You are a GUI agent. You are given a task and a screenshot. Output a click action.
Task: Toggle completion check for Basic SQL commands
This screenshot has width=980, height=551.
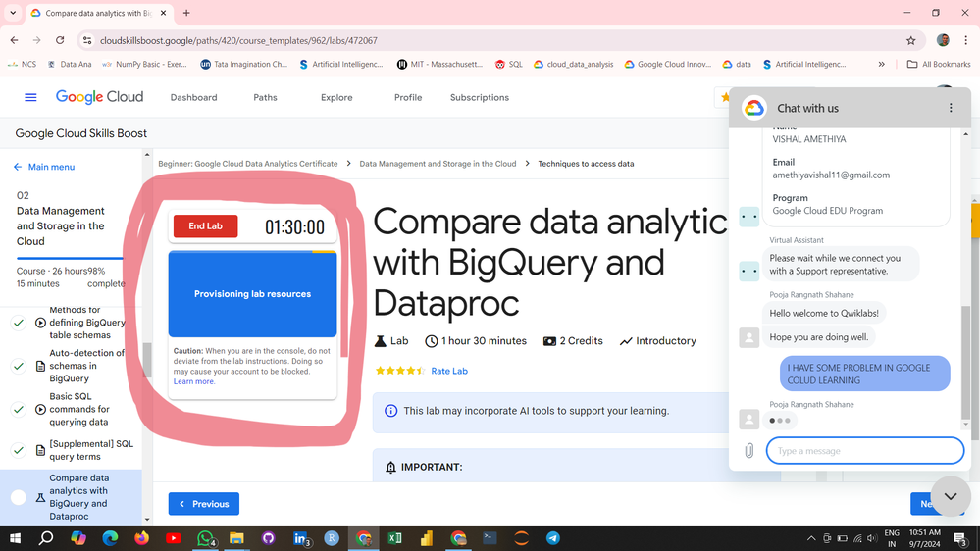tap(18, 410)
